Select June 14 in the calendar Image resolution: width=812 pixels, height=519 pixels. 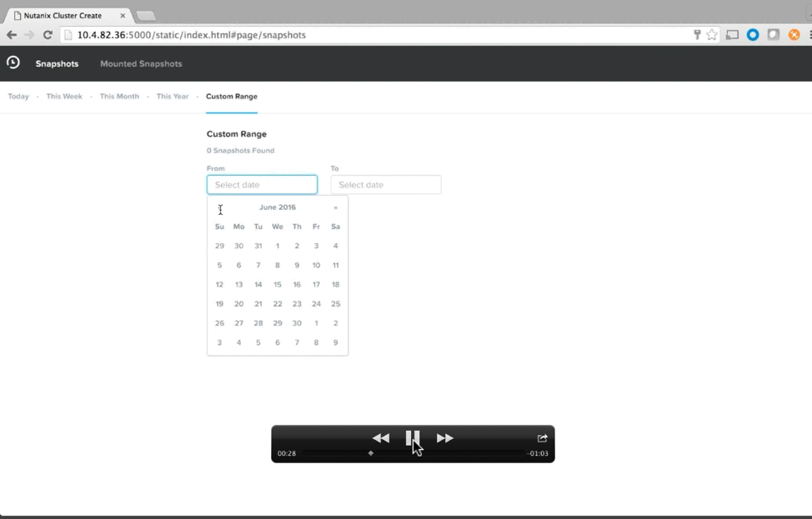[x=258, y=285]
